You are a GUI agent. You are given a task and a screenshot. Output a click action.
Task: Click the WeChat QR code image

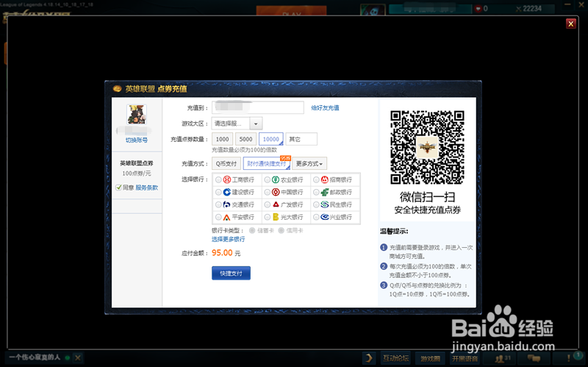pos(427,147)
